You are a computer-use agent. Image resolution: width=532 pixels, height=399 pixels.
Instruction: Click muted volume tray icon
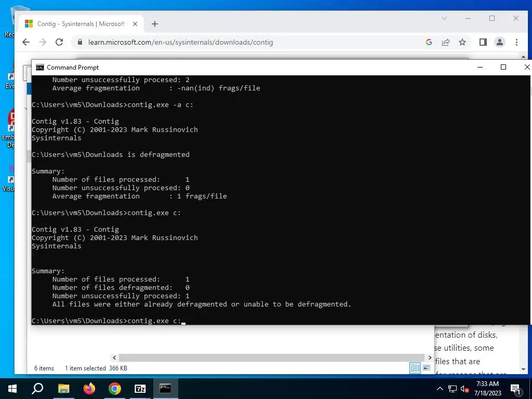point(465,389)
